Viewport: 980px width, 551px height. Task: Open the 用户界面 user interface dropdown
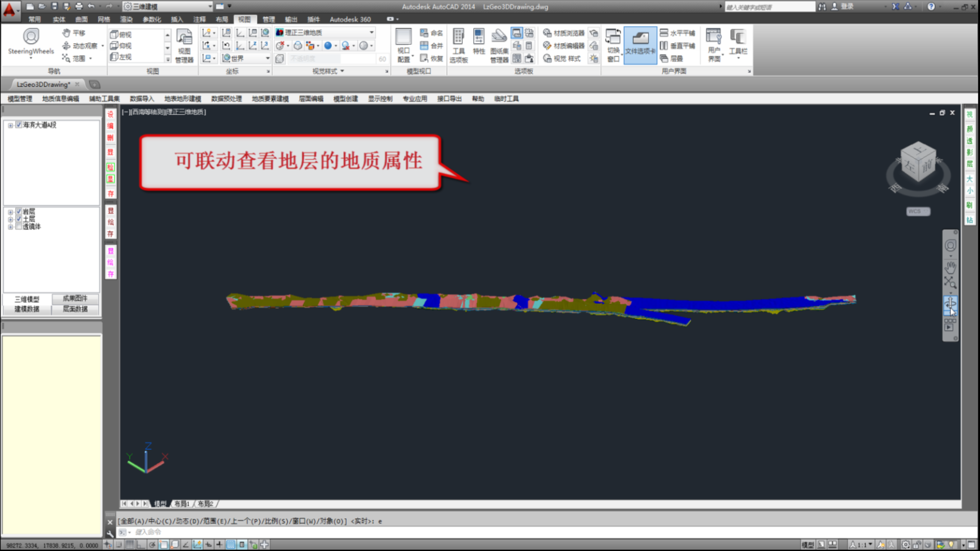[714, 45]
